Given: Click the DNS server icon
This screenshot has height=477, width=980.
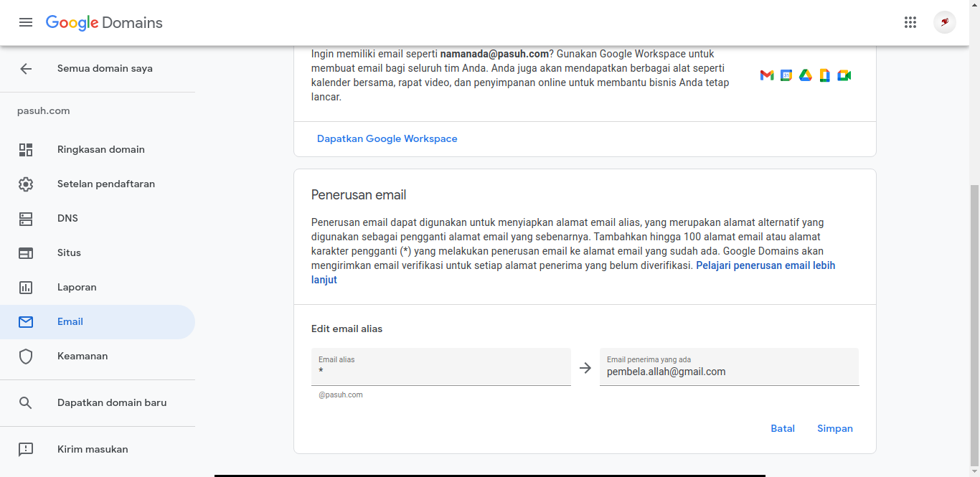Looking at the screenshot, I should coord(26,219).
